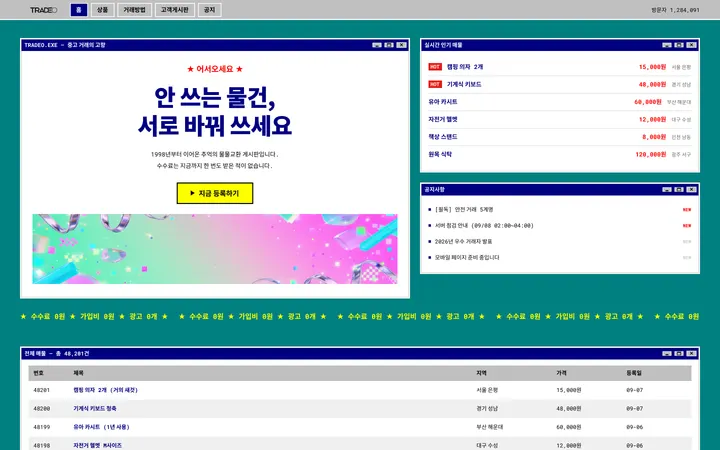Open popular listing 캠핑 의자 2개

[x=465, y=67]
